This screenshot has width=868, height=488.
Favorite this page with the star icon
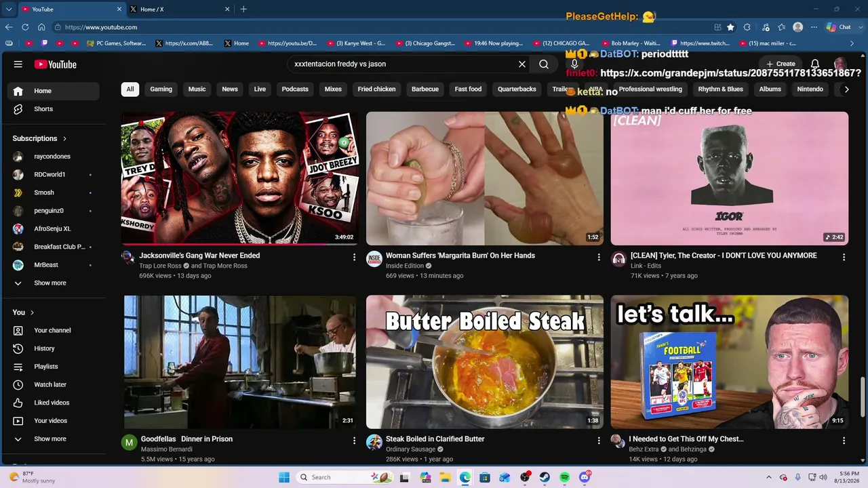[x=730, y=27]
